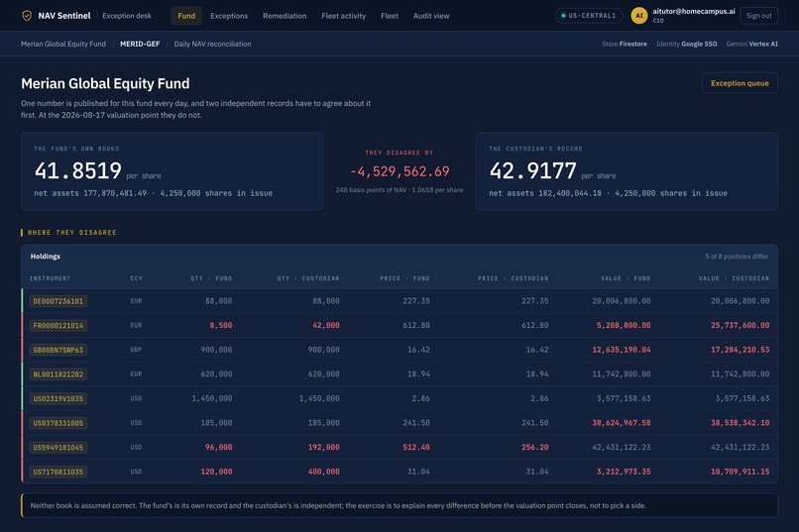This screenshot has height=532, width=799.
Task: Select instrument tag US7170811035
Action: [x=58, y=472]
